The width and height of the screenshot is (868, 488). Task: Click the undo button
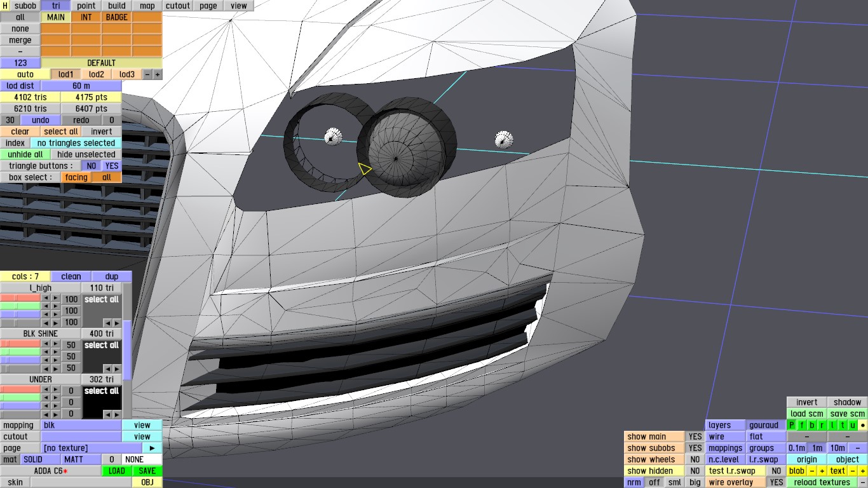click(41, 120)
